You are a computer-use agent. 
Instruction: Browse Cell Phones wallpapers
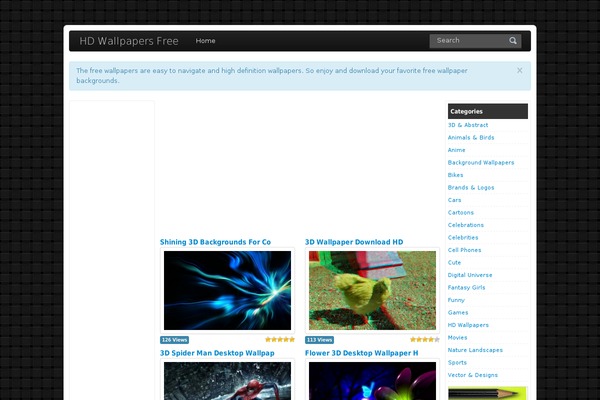coord(465,250)
